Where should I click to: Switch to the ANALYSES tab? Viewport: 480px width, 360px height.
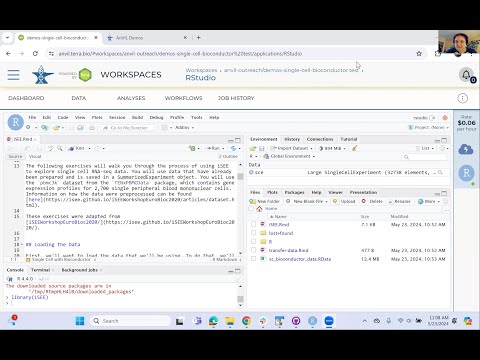click(131, 98)
